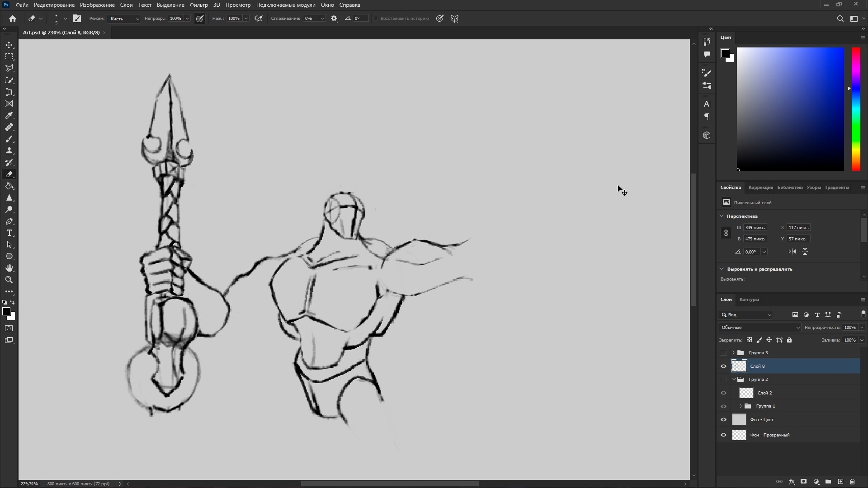
Task: Select the Eyedropper tool
Action: point(9,115)
